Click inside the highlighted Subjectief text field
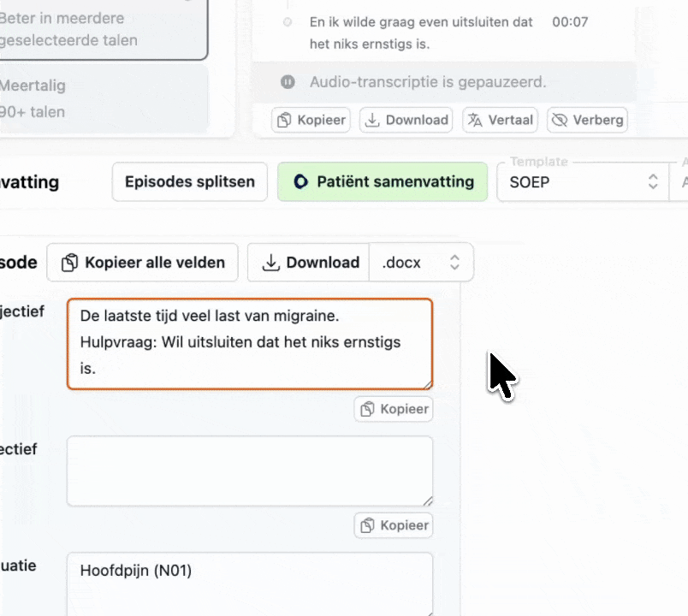688x616 pixels. pyautogui.click(x=249, y=342)
